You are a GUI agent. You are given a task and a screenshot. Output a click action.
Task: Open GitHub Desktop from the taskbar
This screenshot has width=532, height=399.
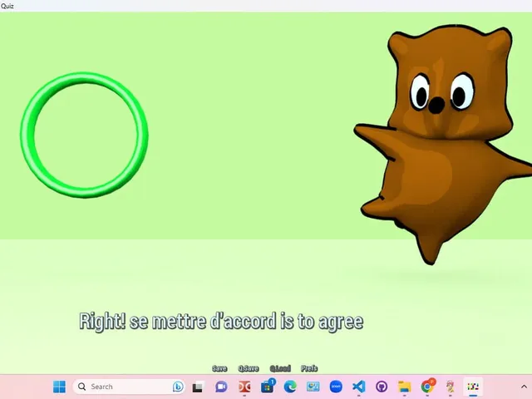382,387
